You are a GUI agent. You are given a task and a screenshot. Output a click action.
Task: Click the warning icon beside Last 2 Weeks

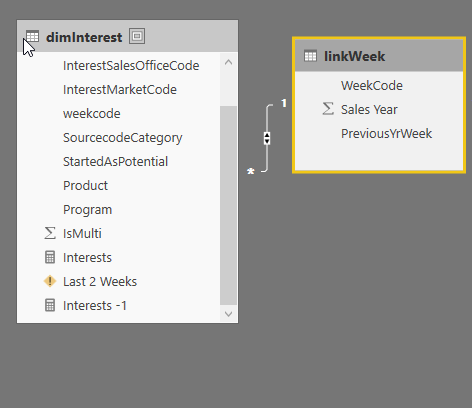50,281
